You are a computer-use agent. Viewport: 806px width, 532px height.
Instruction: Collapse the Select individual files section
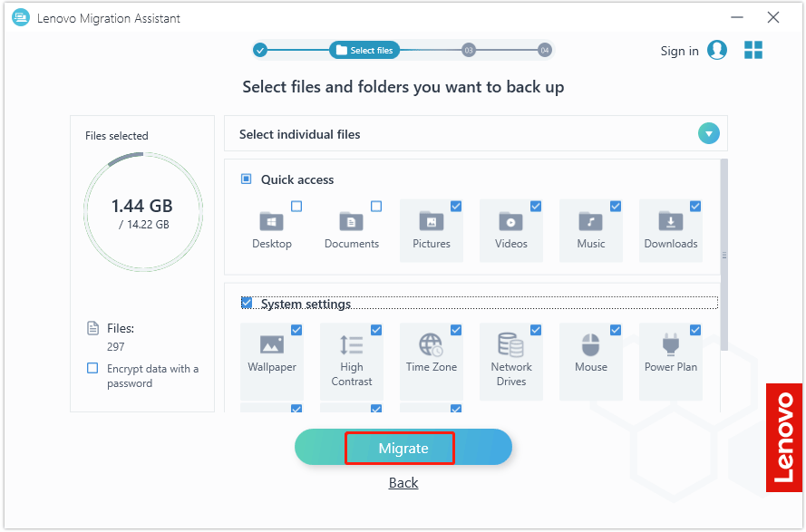point(709,133)
